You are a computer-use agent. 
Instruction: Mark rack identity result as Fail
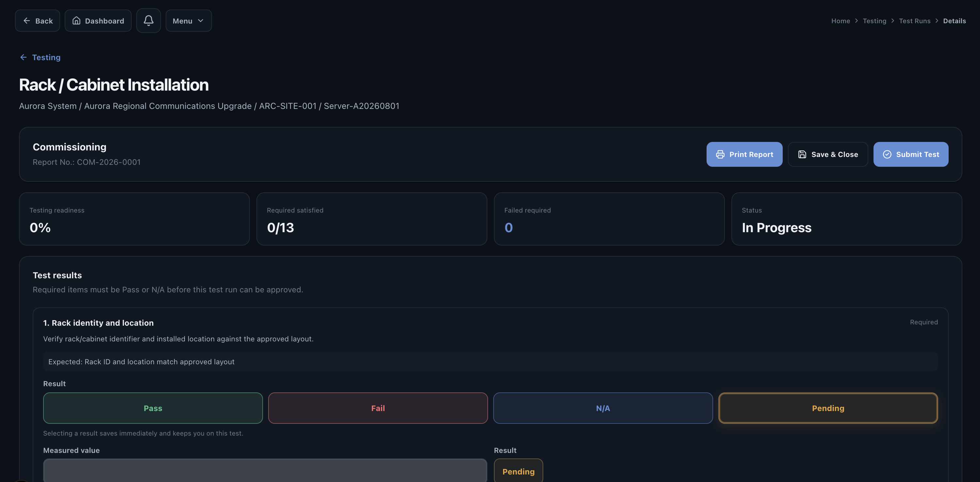pyautogui.click(x=378, y=408)
